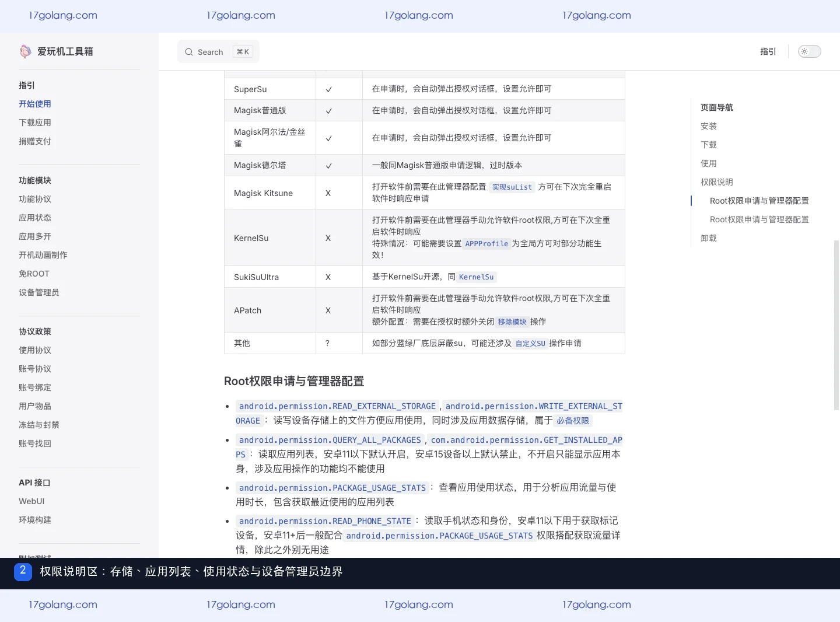
Task: Click the Magisk Kitsune table cell
Action: [270, 193]
